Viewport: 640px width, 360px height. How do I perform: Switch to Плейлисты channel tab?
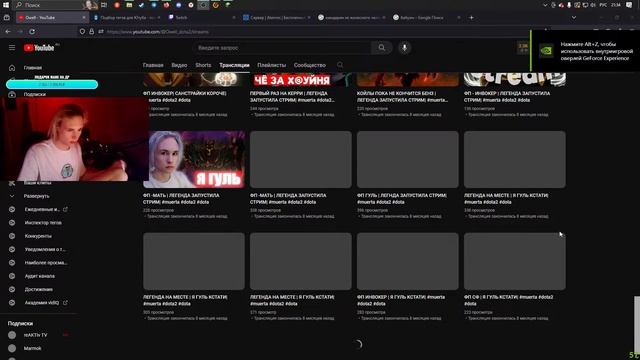[271, 65]
